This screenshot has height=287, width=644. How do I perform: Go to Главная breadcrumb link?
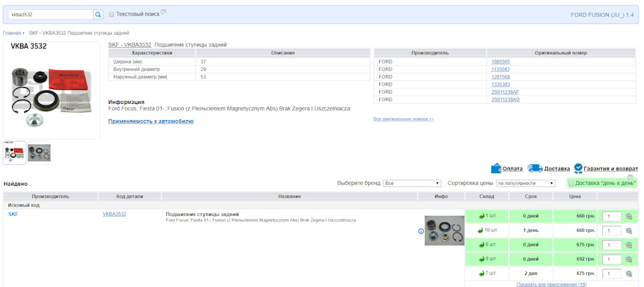point(11,33)
